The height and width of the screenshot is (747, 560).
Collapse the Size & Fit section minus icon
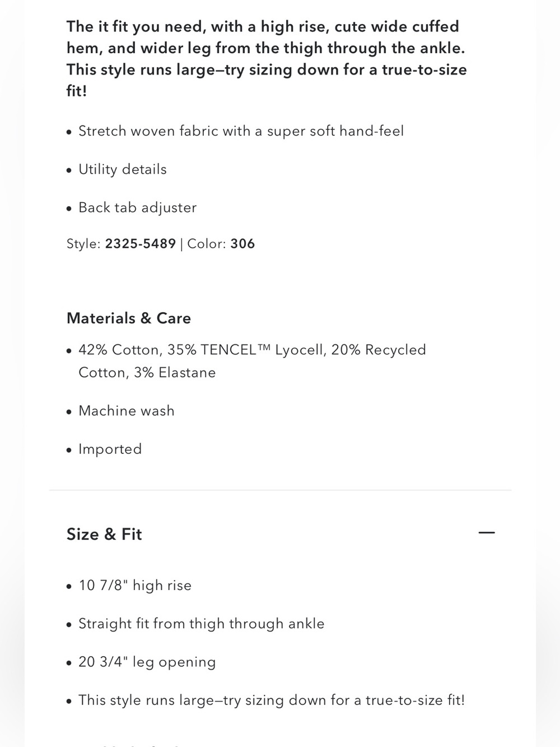click(487, 532)
